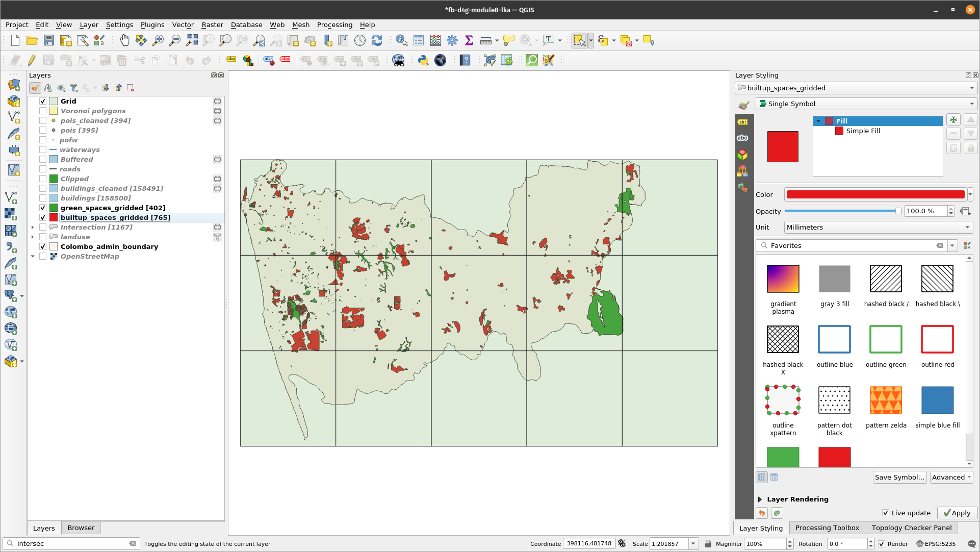Open the Raster menu
980x552 pixels.
pos(212,24)
